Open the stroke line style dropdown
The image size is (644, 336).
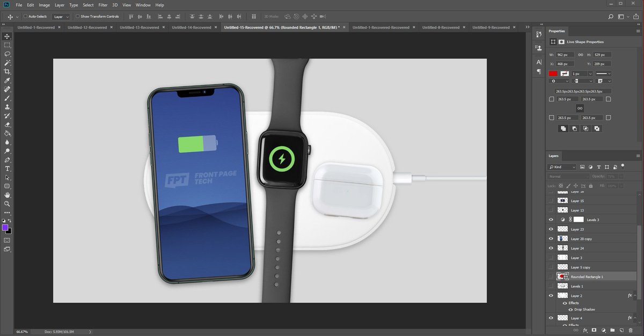click(x=603, y=73)
